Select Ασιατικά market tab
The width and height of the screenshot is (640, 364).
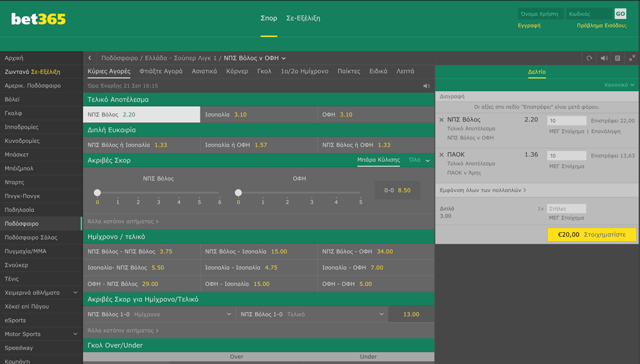(x=205, y=71)
